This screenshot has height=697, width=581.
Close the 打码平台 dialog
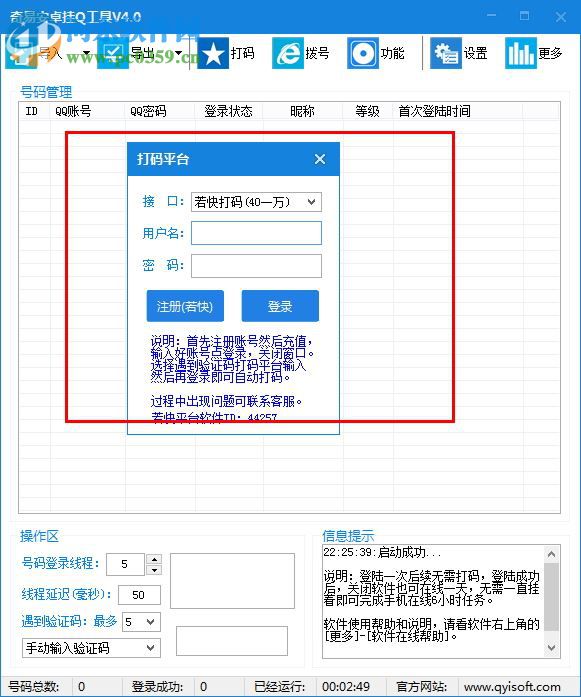pos(320,159)
